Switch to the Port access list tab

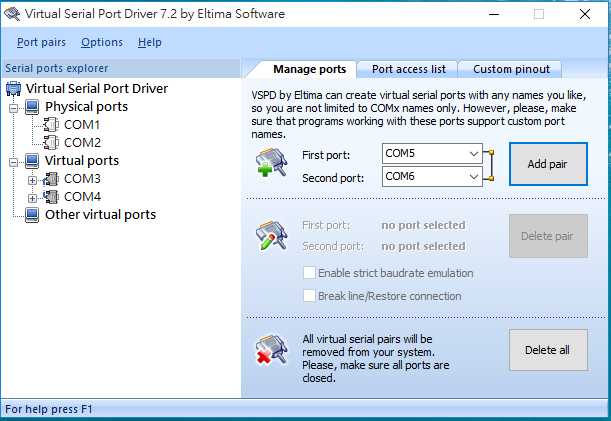click(409, 69)
